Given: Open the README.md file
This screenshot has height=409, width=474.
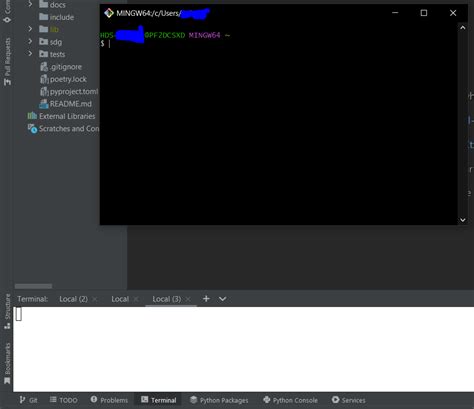Looking at the screenshot, I should [x=65, y=104].
